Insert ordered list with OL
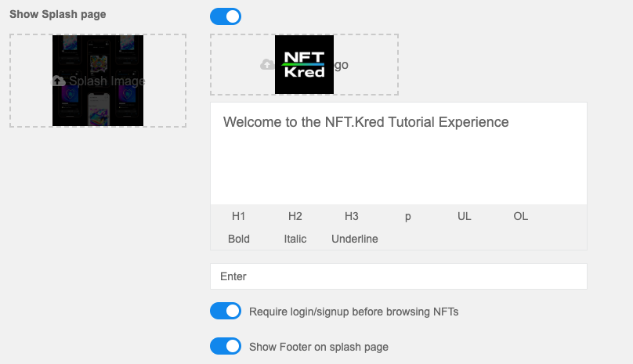The width and height of the screenshot is (633, 364). [521, 216]
